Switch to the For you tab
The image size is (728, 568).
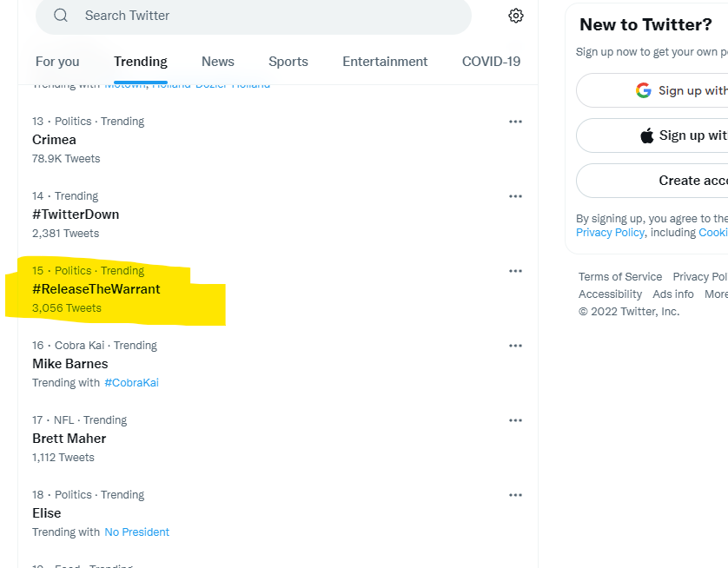click(57, 62)
